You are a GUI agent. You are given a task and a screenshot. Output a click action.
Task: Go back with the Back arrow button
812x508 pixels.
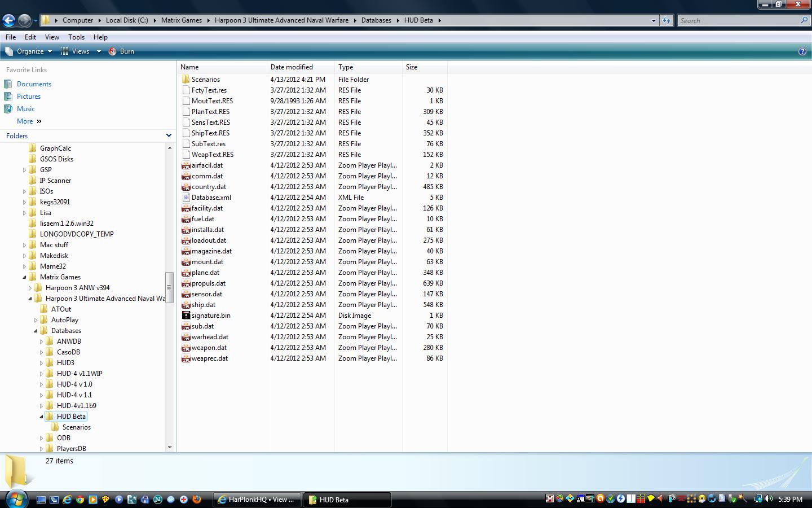pos(8,20)
